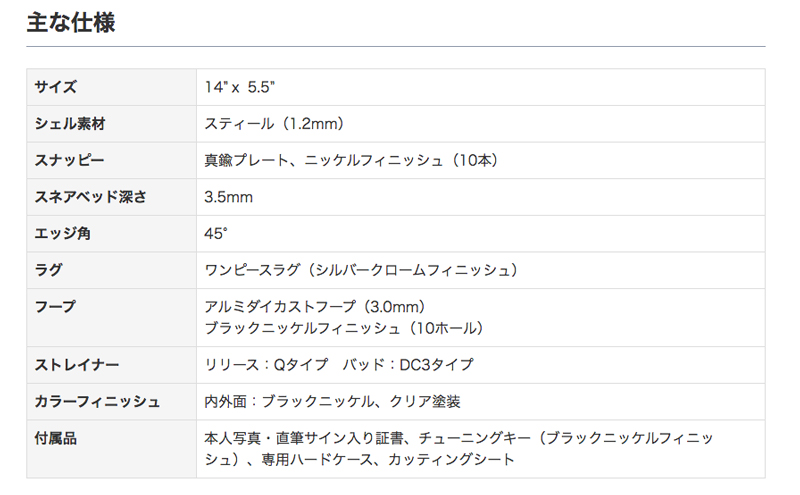Click the 45° edge angle value
This screenshot has width=800, height=495.
(216, 234)
